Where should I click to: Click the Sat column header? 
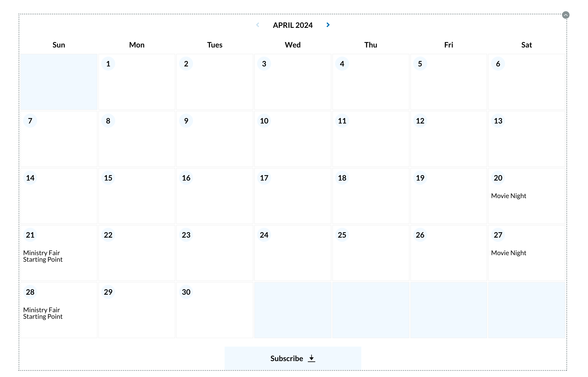527,45
